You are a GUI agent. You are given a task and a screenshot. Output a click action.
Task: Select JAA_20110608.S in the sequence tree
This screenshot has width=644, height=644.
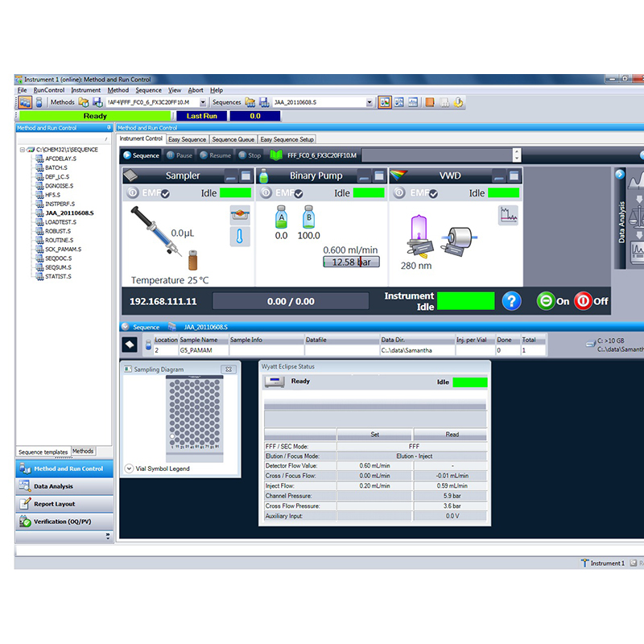(x=69, y=213)
